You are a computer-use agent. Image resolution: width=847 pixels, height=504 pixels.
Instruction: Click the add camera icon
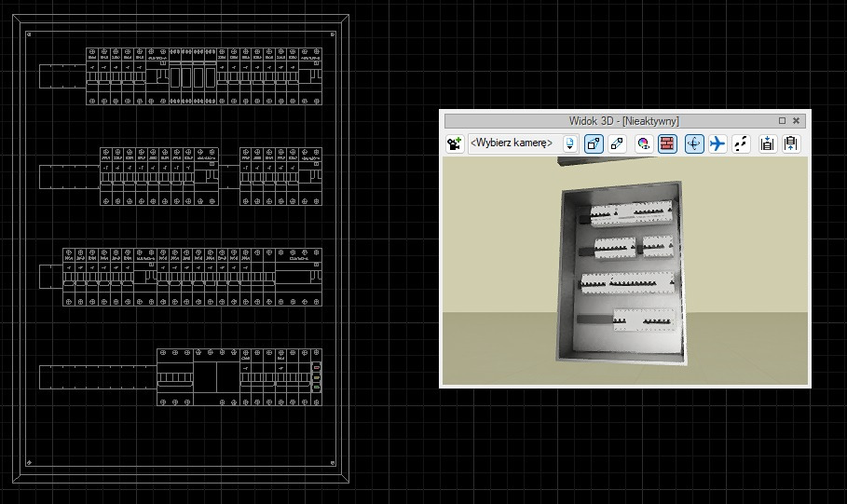coord(455,143)
